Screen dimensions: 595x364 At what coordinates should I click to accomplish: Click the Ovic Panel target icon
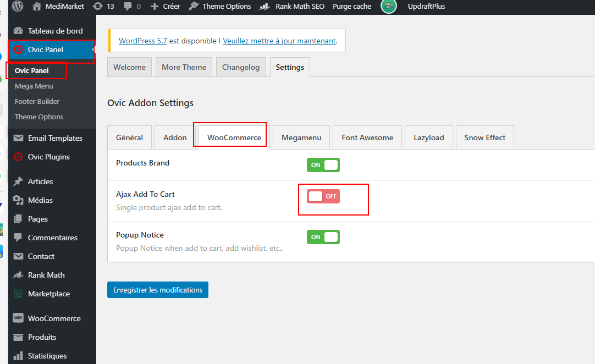point(18,49)
